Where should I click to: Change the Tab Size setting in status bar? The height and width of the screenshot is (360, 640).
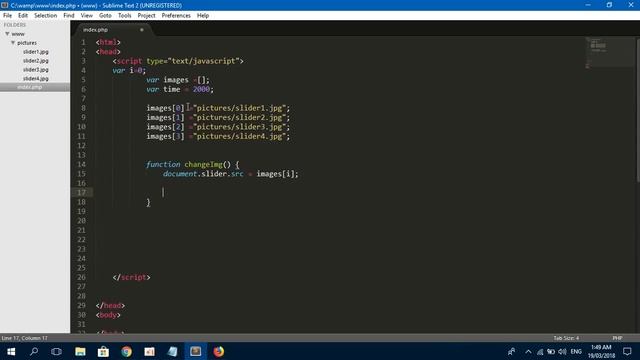[566, 338]
